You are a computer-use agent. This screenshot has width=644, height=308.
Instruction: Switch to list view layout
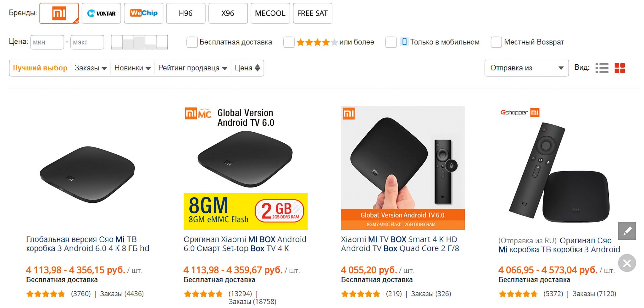[602, 68]
